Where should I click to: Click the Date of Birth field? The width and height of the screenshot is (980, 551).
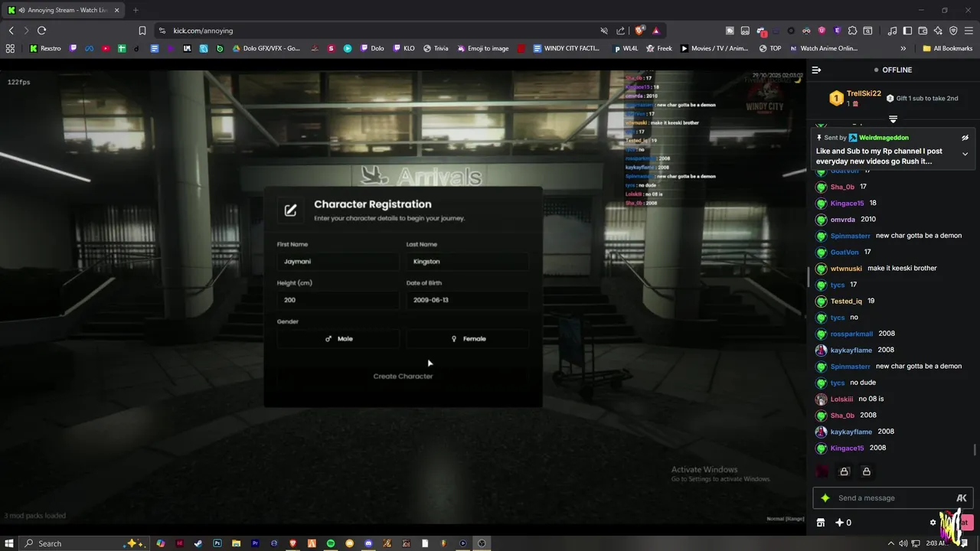click(467, 299)
